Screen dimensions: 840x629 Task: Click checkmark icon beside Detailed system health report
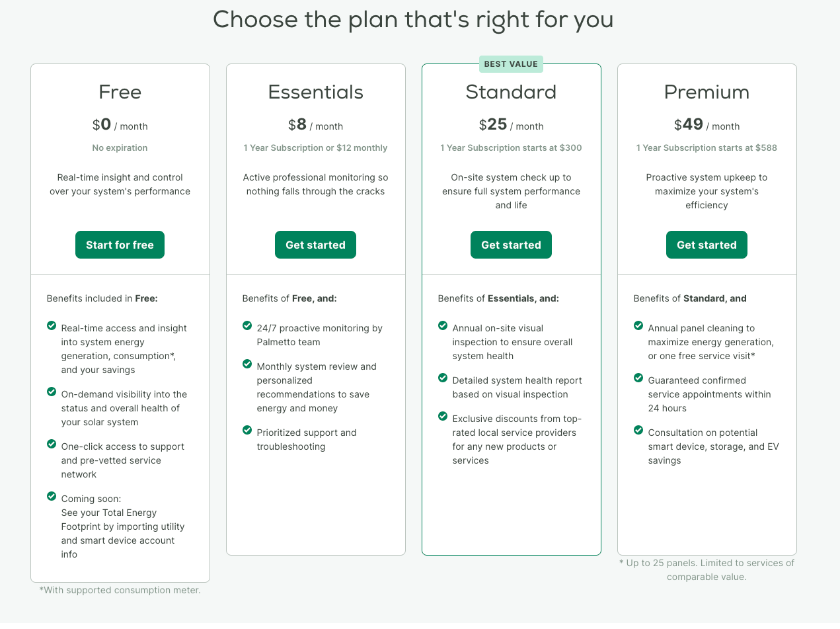(x=443, y=378)
